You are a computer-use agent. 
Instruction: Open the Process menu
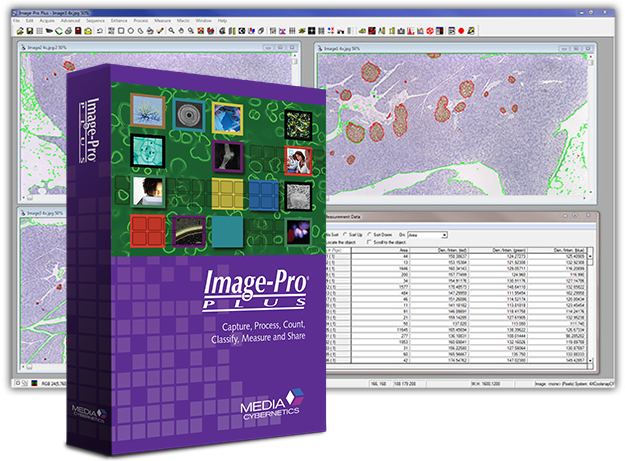pyautogui.click(x=141, y=20)
